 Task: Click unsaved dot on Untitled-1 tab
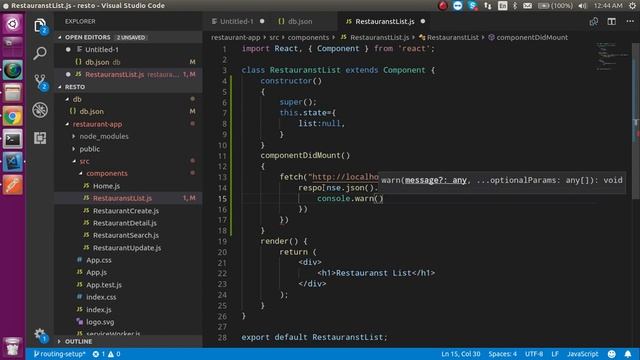point(262,21)
